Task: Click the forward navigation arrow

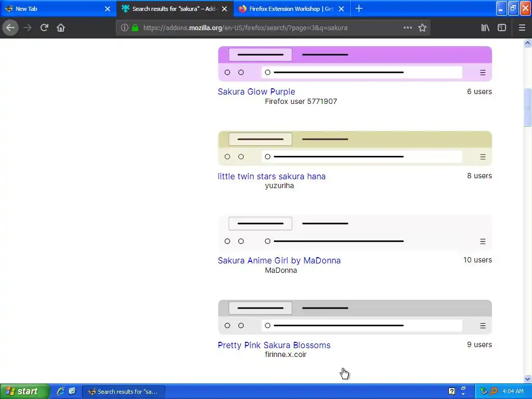Action: (x=28, y=28)
